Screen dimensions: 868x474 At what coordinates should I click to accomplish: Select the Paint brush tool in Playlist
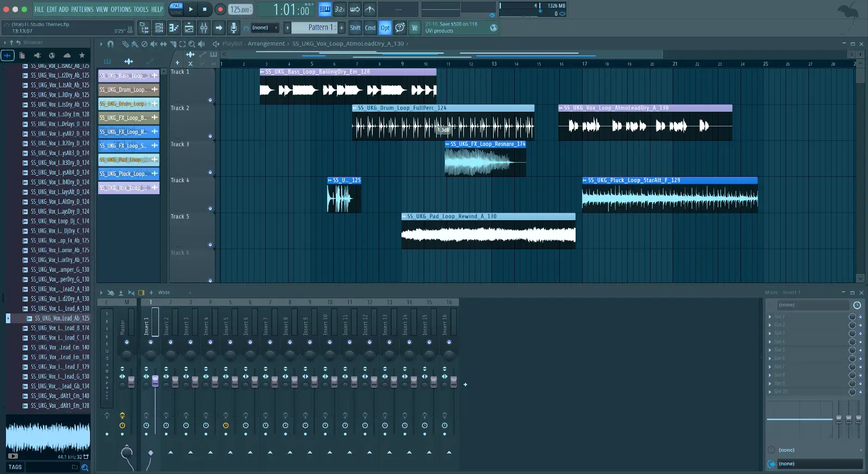[135, 44]
